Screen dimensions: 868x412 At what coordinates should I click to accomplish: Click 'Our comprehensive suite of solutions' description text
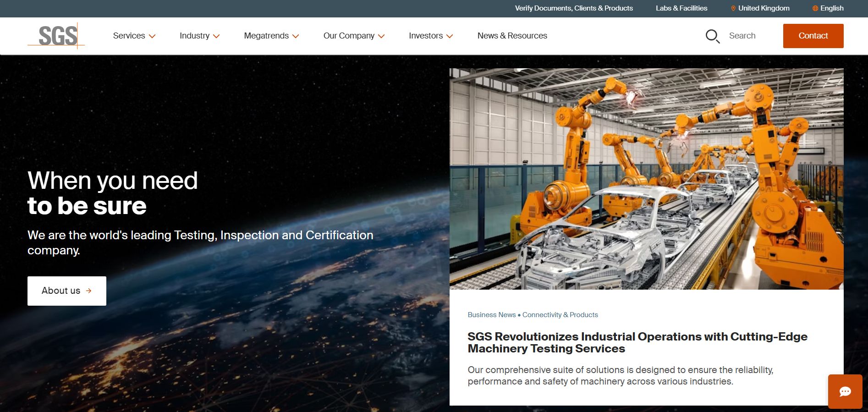coord(621,375)
